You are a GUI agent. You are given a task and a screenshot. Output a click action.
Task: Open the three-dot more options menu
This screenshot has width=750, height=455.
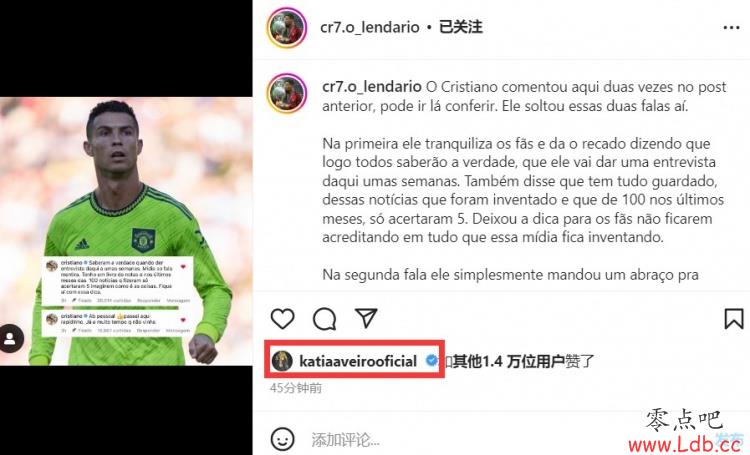tap(731, 28)
